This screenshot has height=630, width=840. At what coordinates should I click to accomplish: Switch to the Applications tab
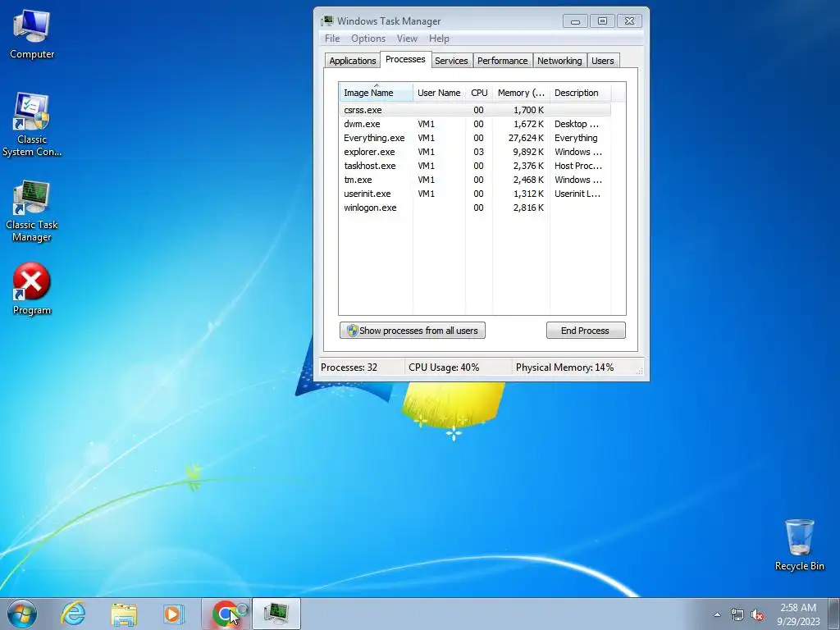pyautogui.click(x=353, y=61)
